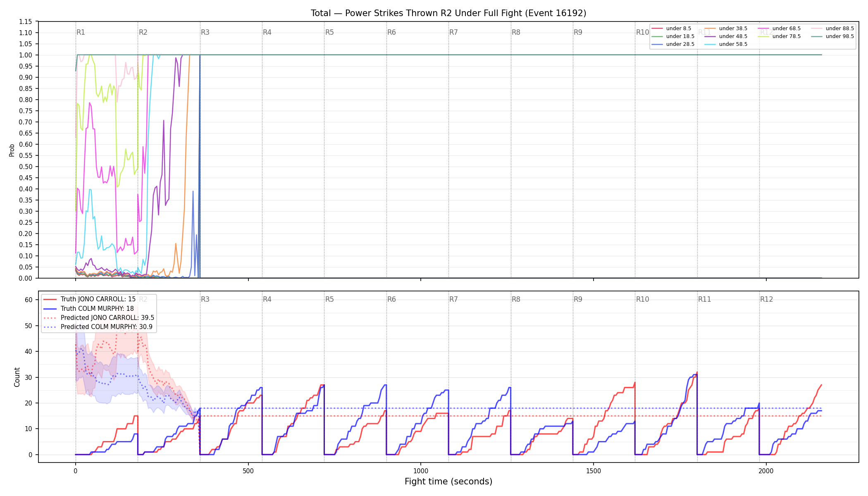Image resolution: width=868 pixels, height=496 pixels.
Task: Click the R11 round marker in the Count chart
Action: click(x=704, y=299)
